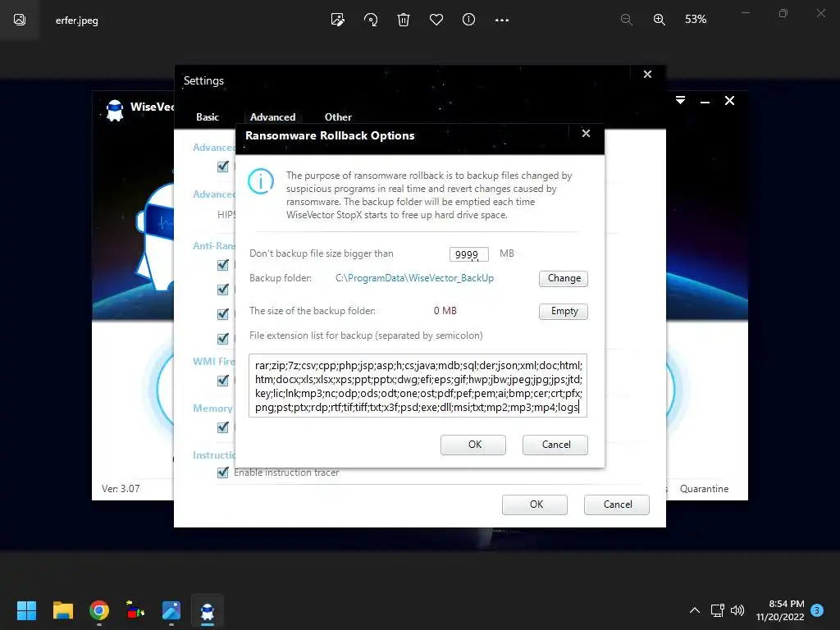Minimize the WiseVector main window
Screen dimensions: 840x630
pyautogui.click(x=705, y=101)
